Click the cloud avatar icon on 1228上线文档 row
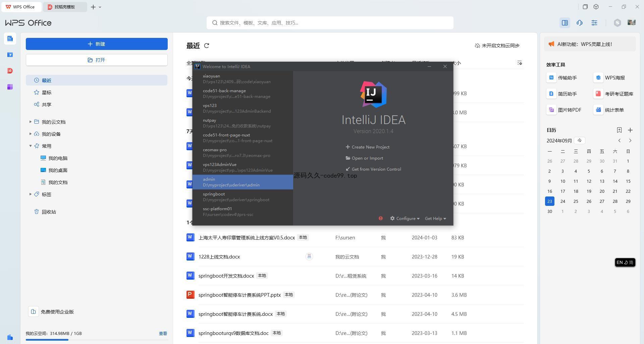644x344 pixels. [x=309, y=256]
